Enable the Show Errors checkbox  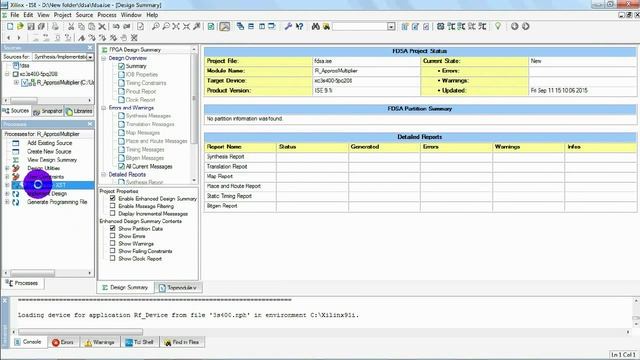113,236
